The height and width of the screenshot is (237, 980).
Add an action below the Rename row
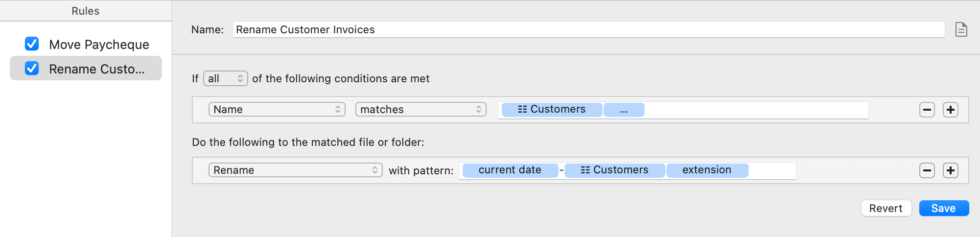click(950, 170)
